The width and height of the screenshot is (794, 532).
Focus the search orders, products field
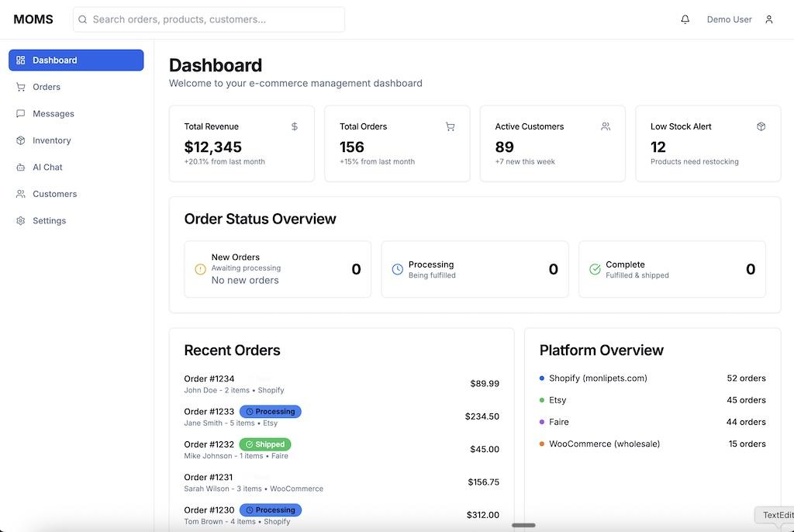(x=209, y=19)
